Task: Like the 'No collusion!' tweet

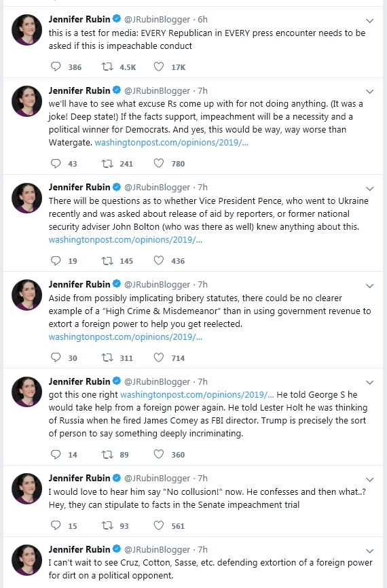Action: click(x=159, y=525)
